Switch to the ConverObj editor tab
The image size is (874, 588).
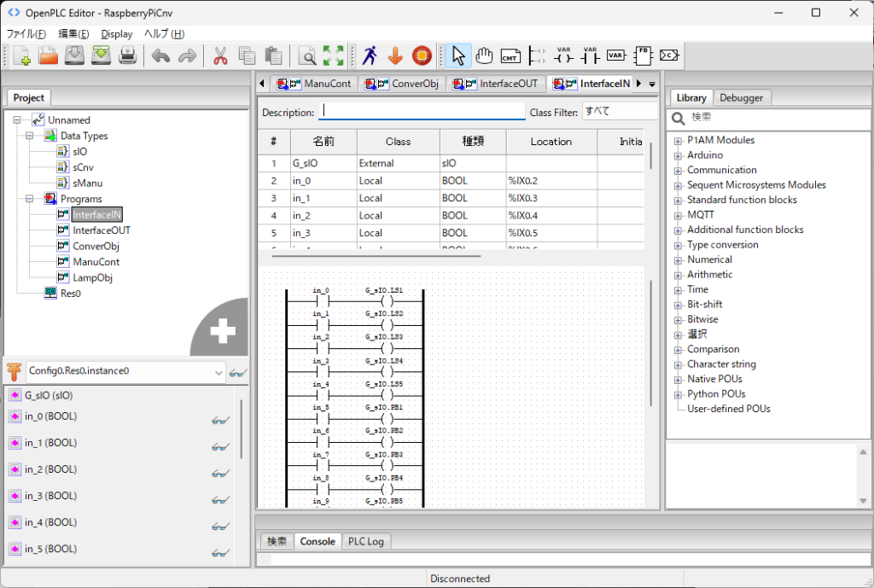coord(402,84)
